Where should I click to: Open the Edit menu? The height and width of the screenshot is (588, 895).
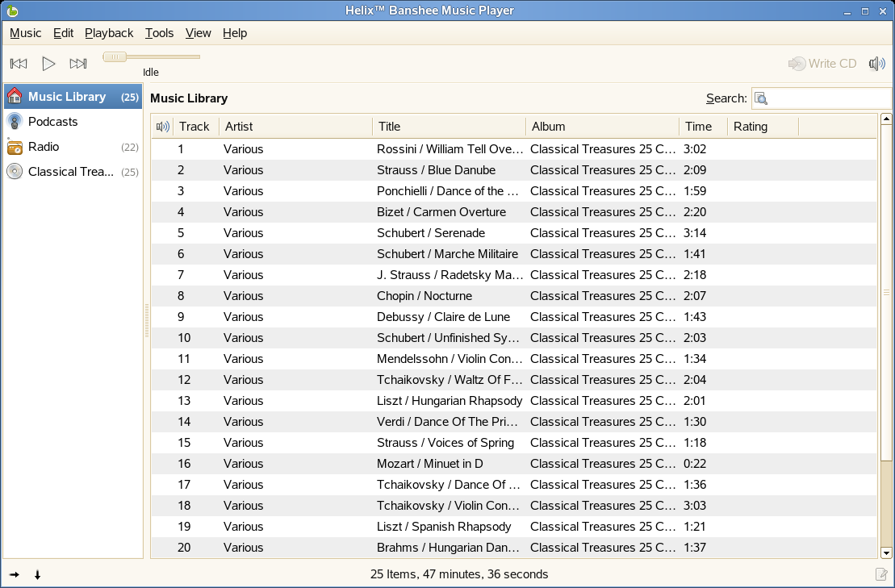(64, 33)
